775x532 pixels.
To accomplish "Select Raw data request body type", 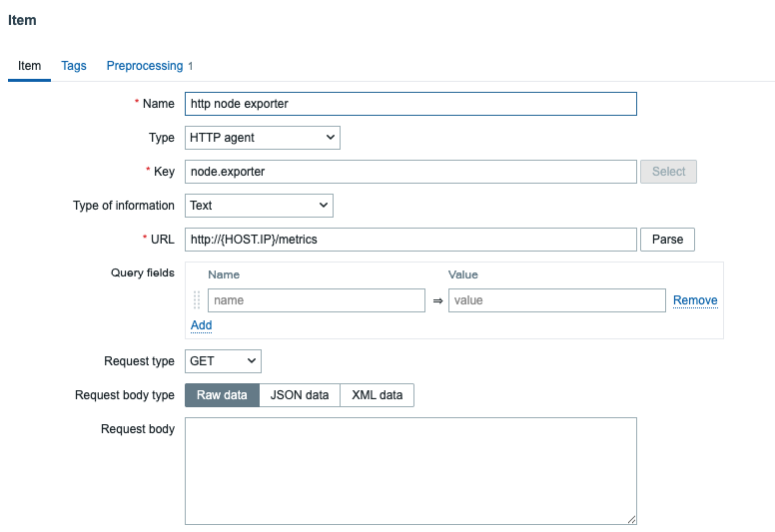I will coord(222,395).
